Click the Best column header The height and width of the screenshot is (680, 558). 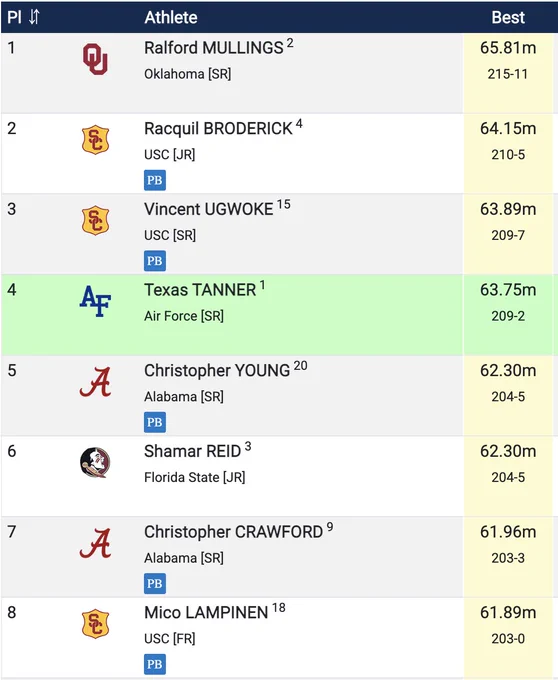pos(508,17)
